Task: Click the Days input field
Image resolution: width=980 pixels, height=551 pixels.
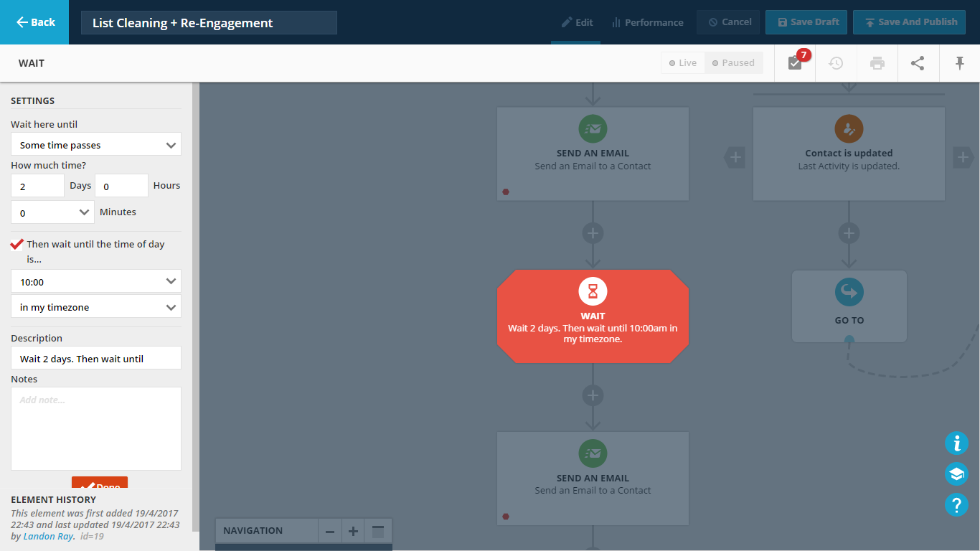Action: point(37,186)
